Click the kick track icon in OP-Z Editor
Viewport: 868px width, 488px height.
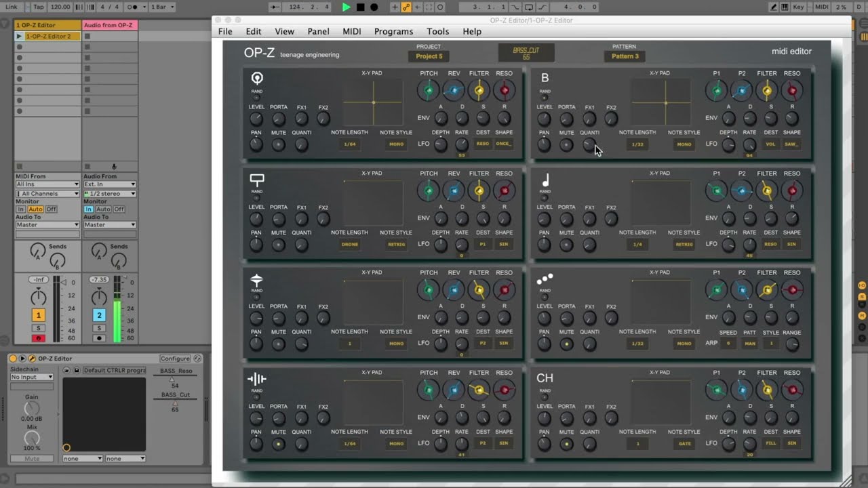[x=257, y=78]
